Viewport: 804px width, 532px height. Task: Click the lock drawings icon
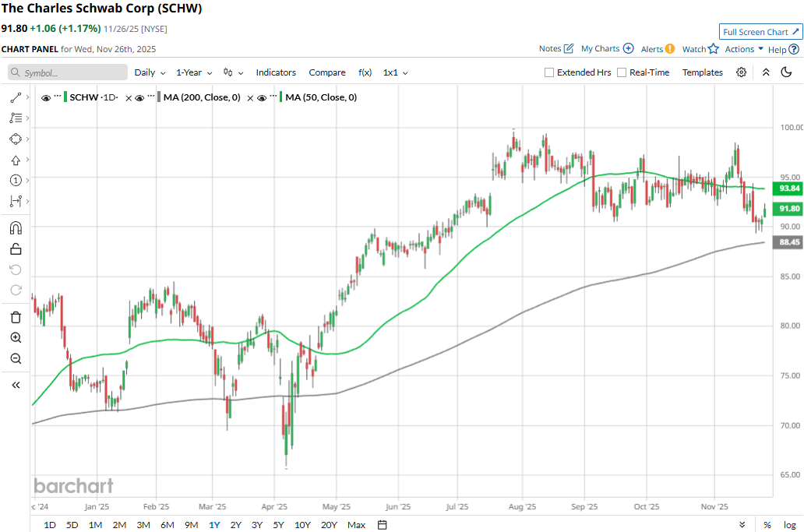coord(16,249)
